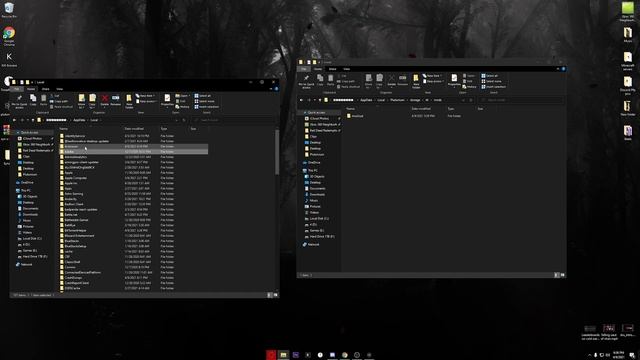Select the CrashDumps folder row
640x360 pixels.
tap(134, 278)
